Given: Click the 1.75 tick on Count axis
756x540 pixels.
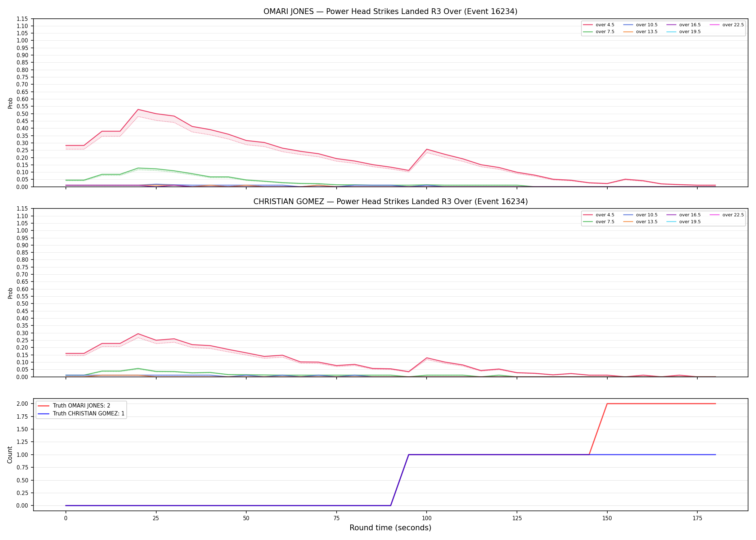Looking at the screenshot, I should pos(22,417).
